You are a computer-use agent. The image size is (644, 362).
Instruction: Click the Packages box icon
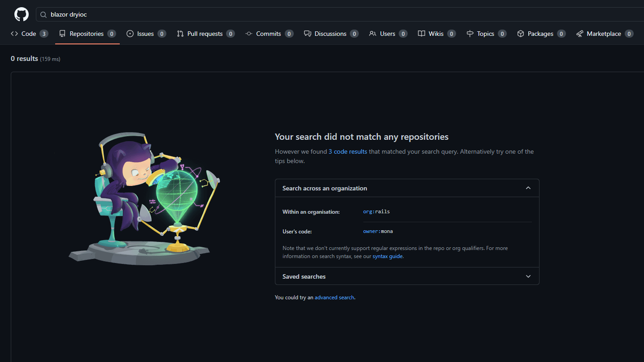click(521, 34)
